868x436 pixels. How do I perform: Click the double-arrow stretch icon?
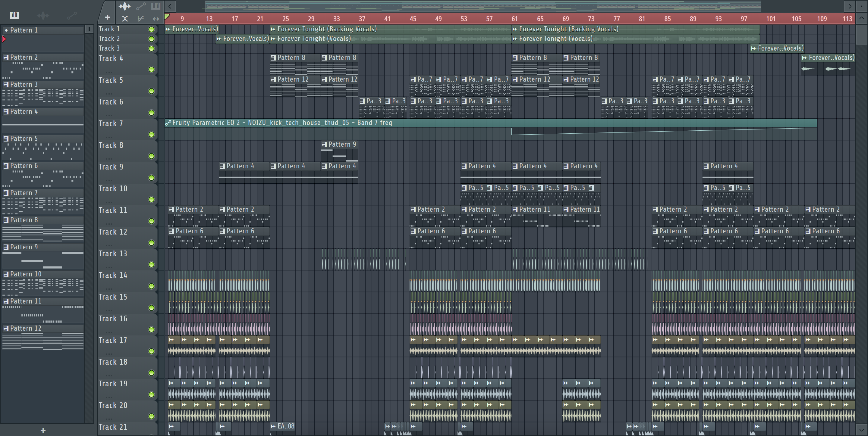click(156, 19)
